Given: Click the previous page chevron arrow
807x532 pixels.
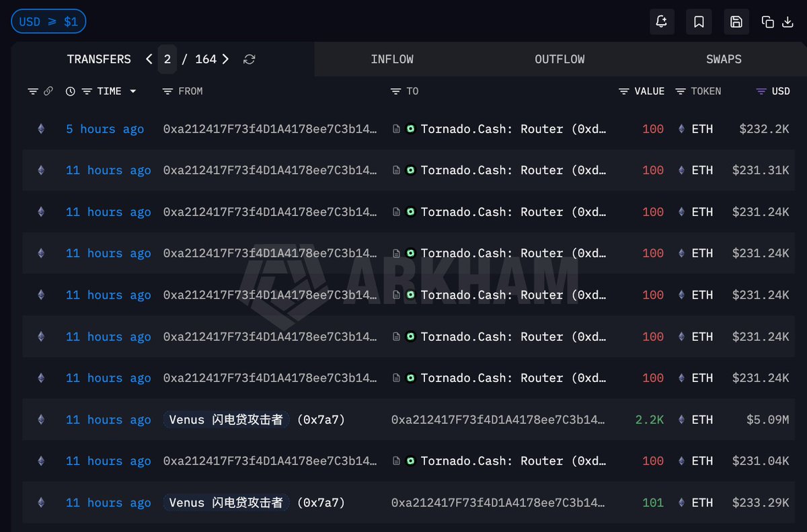Looking at the screenshot, I should click(149, 59).
